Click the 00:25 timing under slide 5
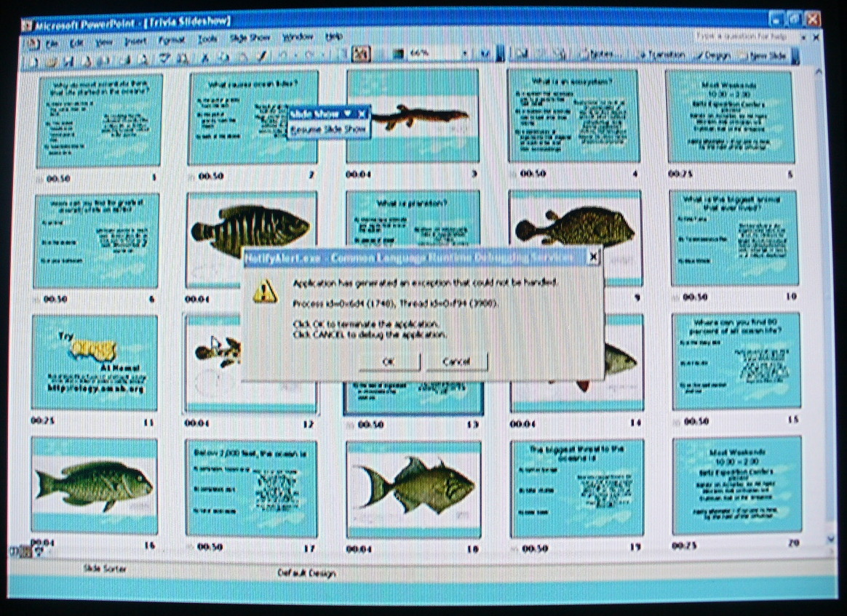 680,174
